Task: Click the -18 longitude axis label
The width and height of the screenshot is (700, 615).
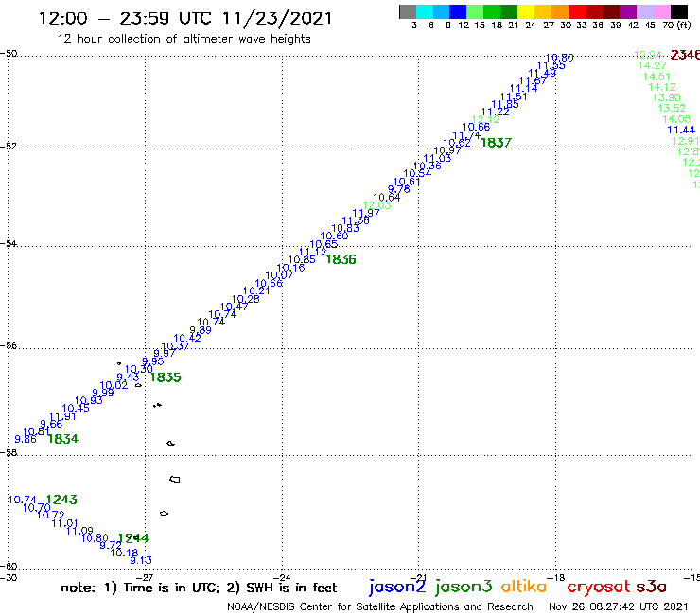Action: (x=556, y=577)
